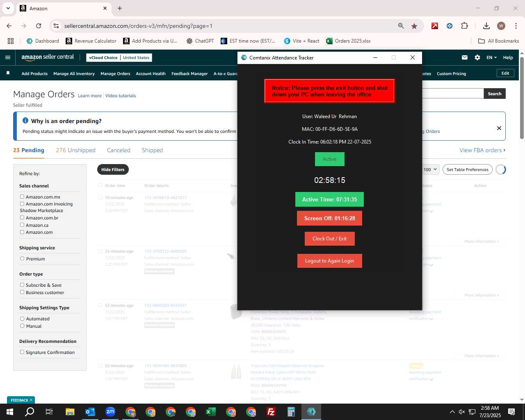The height and width of the screenshot is (420, 525).
Task: View site information for sellercentral.amazon.com
Action: pos(56,26)
